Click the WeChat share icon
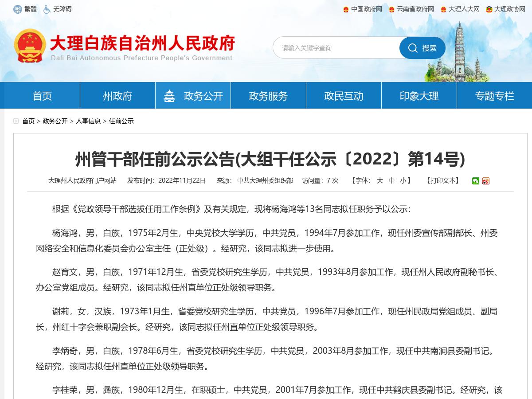The width and height of the screenshot is (532, 399). coord(475,181)
